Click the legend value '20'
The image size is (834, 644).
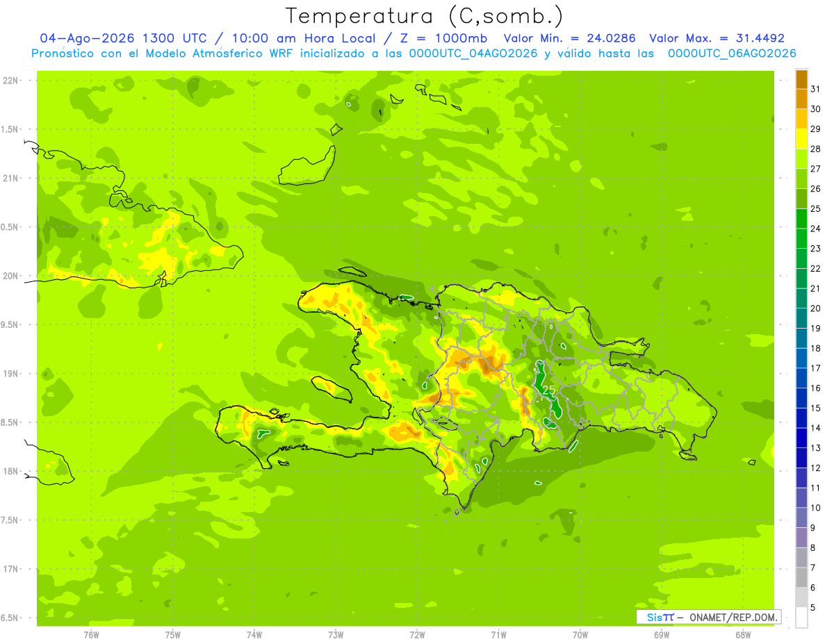tap(816, 308)
